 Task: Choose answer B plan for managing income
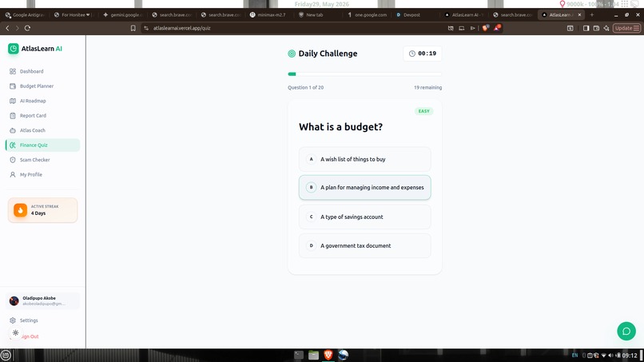coord(364,187)
